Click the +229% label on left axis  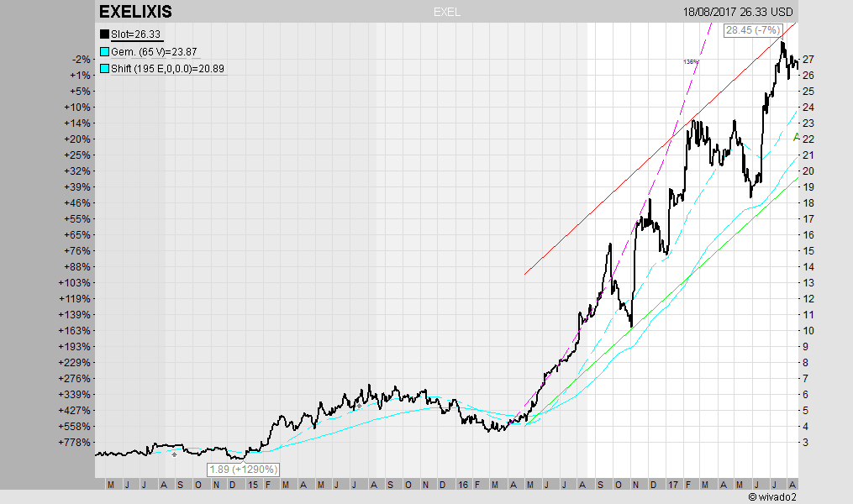(x=75, y=363)
